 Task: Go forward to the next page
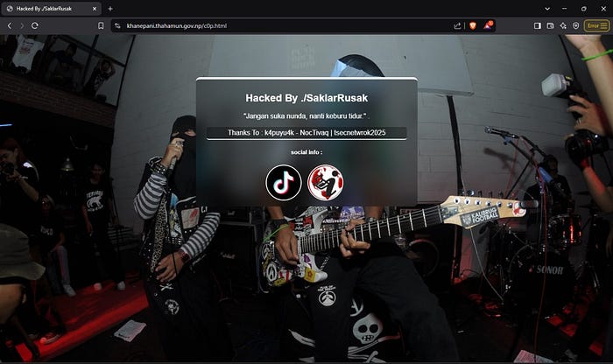[22, 25]
